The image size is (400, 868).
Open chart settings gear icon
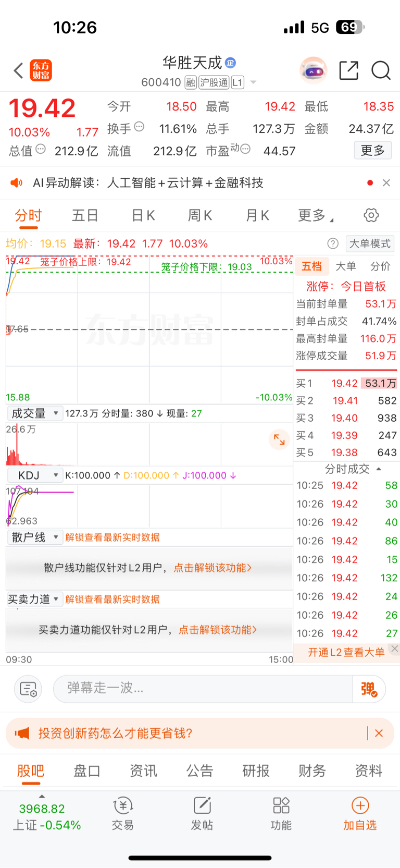tap(371, 215)
